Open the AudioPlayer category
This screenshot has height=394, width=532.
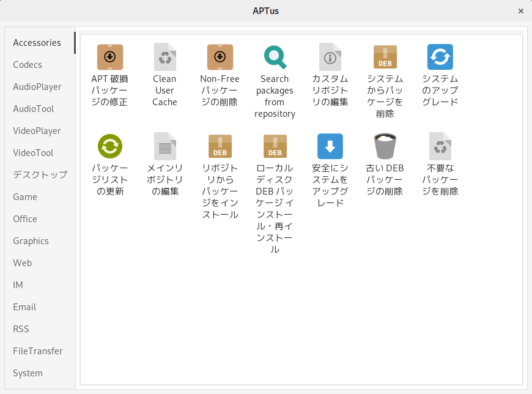coord(40,87)
